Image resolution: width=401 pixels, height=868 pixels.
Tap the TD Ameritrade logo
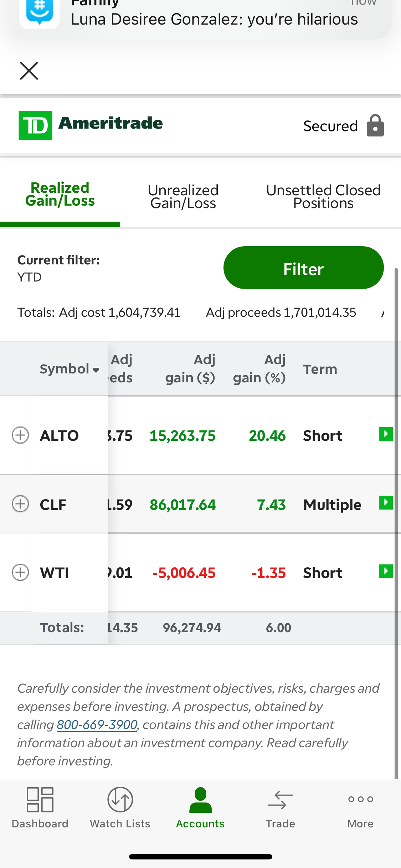(x=91, y=125)
